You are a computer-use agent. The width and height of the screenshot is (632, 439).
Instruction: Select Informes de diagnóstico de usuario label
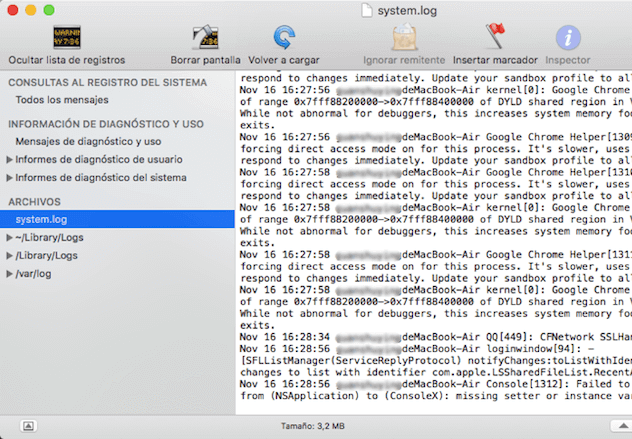99,160
